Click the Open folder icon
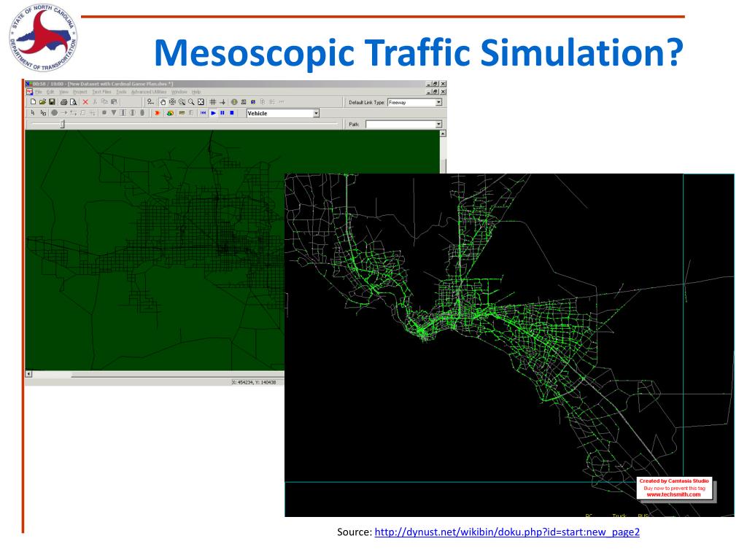Screen dimensions: 747x560 (42, 102)
